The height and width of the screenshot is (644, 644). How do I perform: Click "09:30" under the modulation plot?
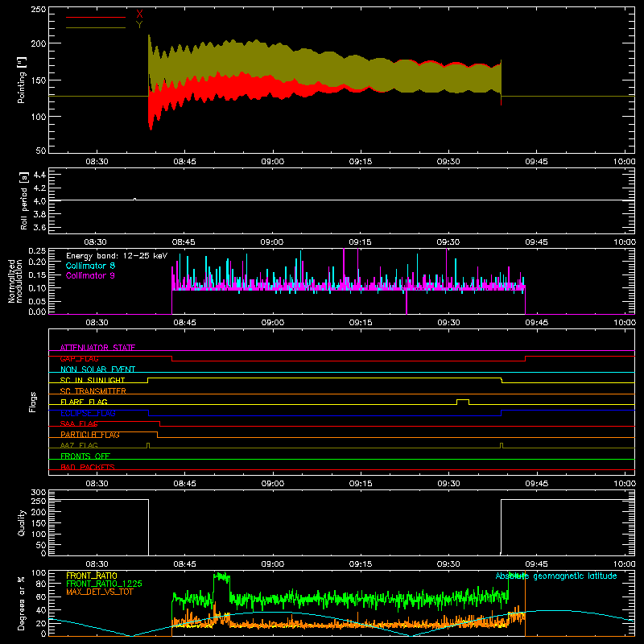pos(448,323)
